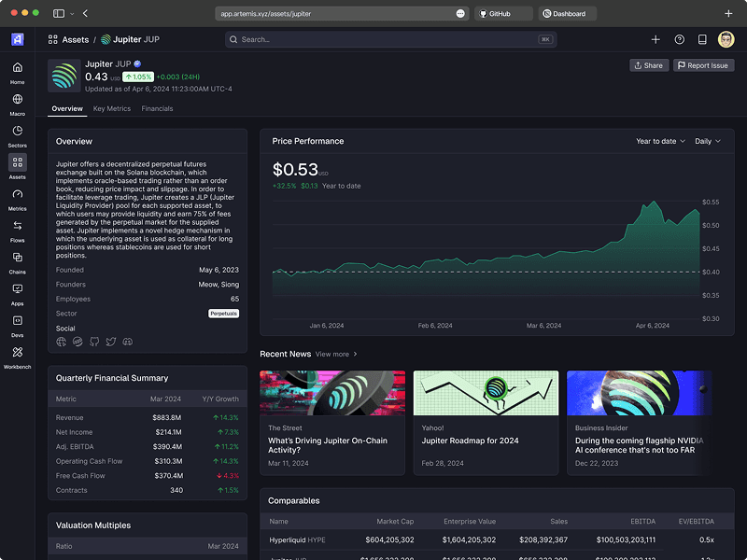
Task: Open View more for Recent News
Action: tap(336, 355)
